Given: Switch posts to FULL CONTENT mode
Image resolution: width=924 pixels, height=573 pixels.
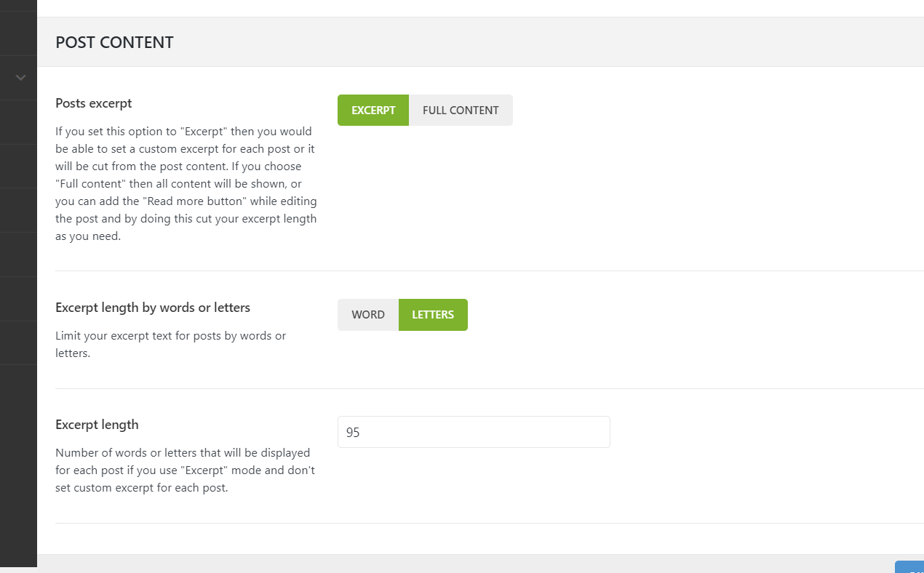Looking at the screenshot, I should (x=461, y=111).
